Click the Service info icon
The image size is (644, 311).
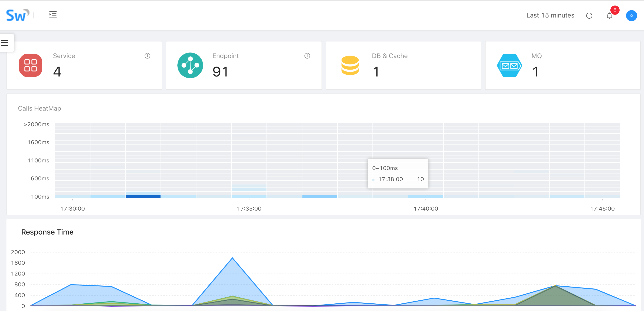point(147,56)
